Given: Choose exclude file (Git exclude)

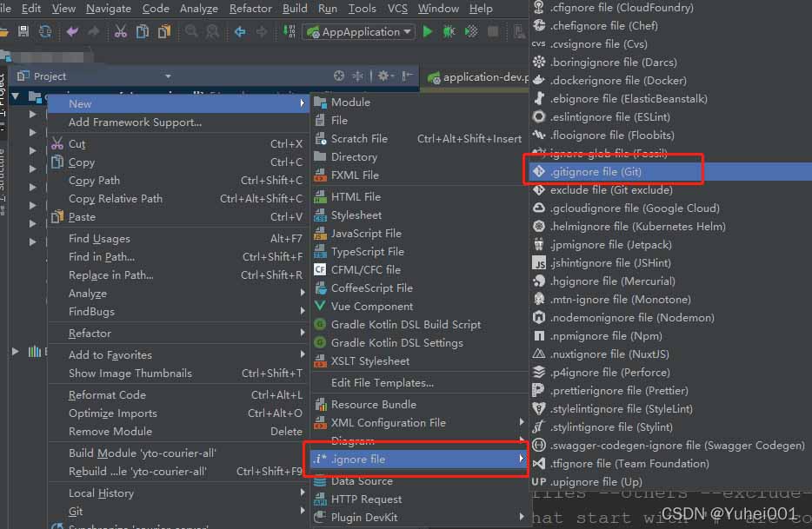Looking at the screenshot, I should (x=670, y=190).
